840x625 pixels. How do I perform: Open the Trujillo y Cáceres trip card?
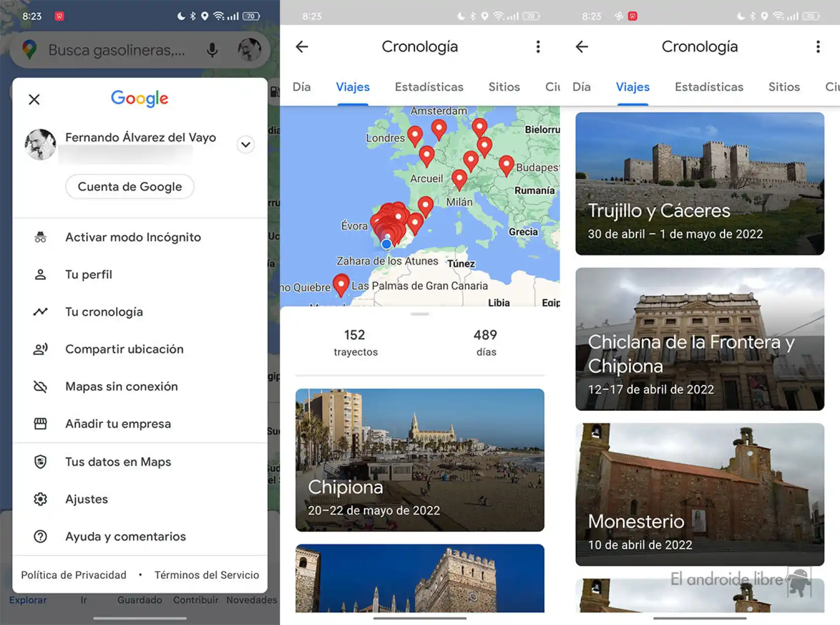point(699,184)
